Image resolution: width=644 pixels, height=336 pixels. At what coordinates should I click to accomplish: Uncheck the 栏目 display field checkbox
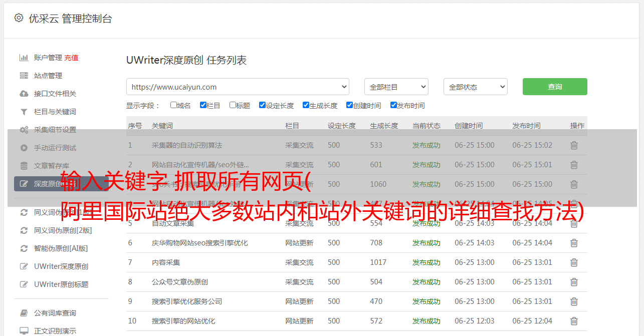coord(203,105)
